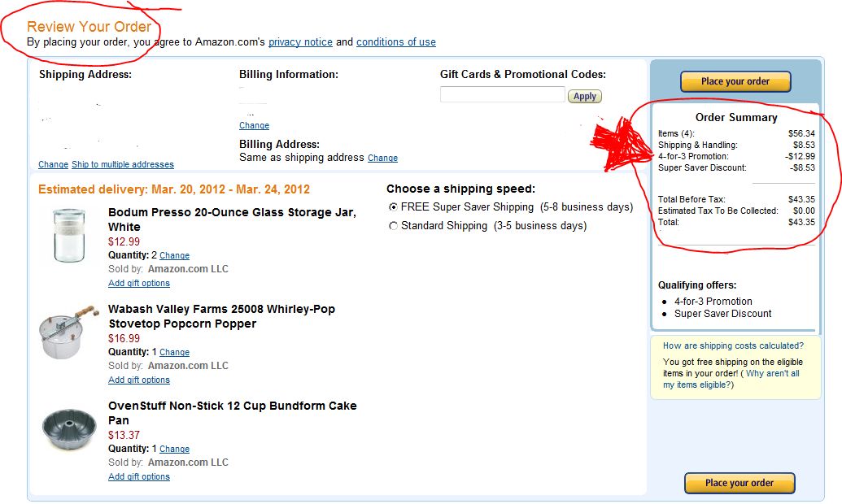Change the billing address
This screenshot has height=504, width=842.
(x=382, y=159)
